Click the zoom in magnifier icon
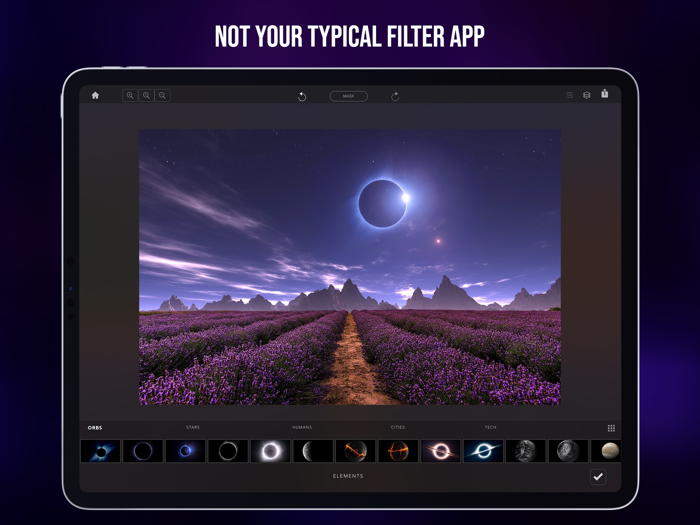The width and height of the screenshot is (700, 525). 130,96
